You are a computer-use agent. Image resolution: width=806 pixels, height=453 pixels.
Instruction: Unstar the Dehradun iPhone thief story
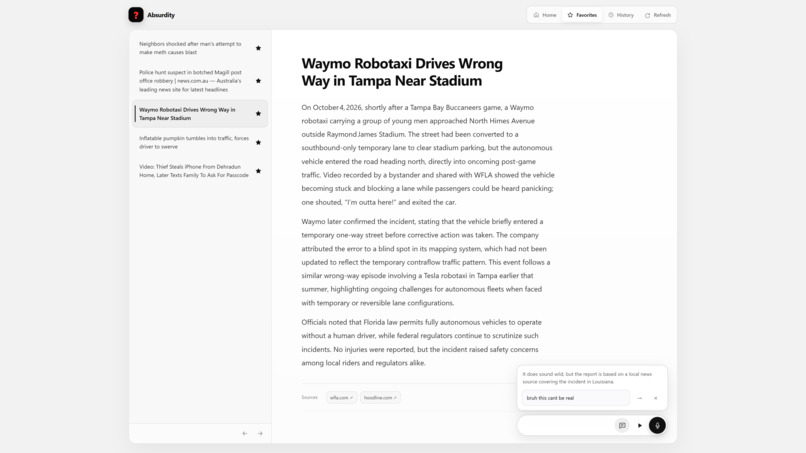[x=259, y=171]
